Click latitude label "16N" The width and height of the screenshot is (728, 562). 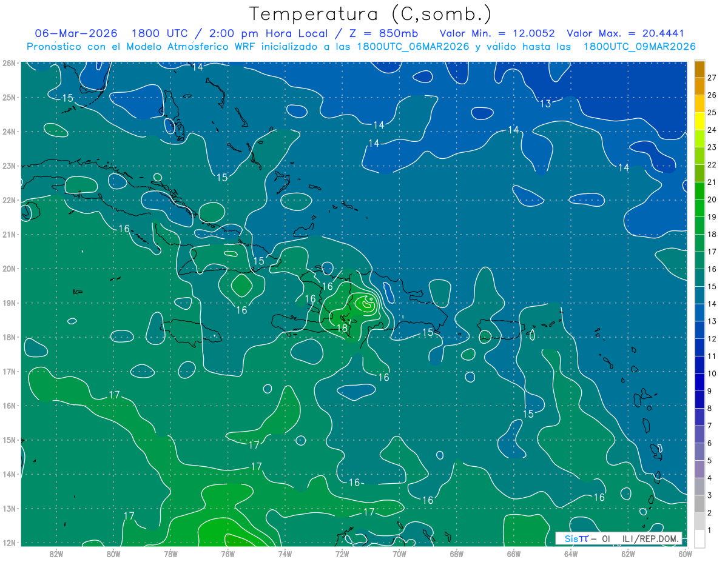click(x=8, y=406)
